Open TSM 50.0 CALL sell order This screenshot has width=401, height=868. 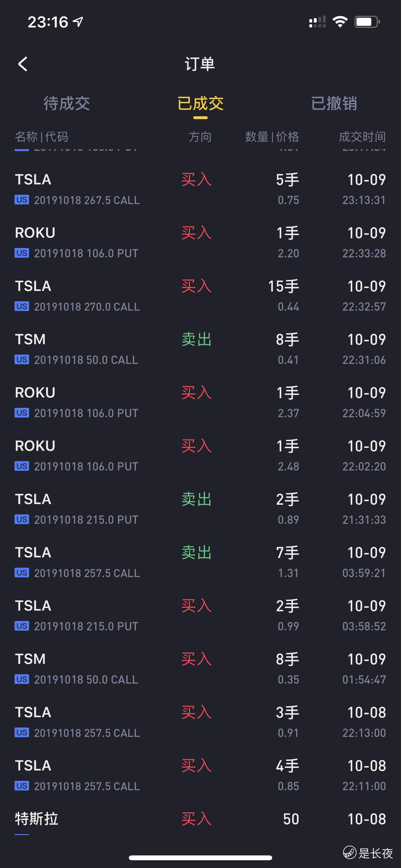[x=200, y=349]
